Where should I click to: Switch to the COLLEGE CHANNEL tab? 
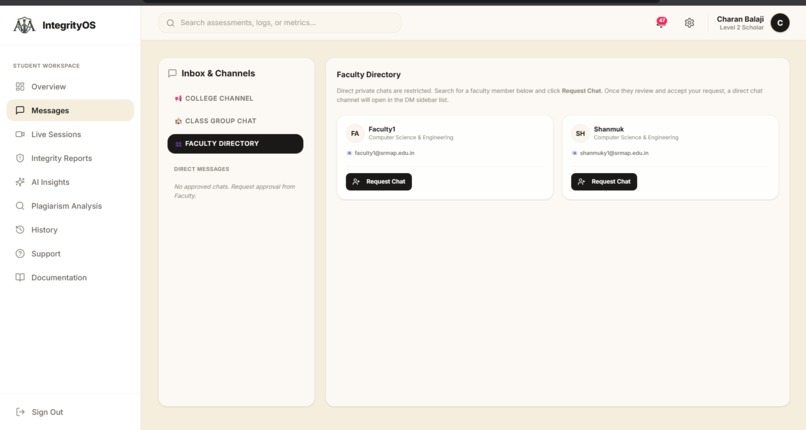(x=235, y=98)
